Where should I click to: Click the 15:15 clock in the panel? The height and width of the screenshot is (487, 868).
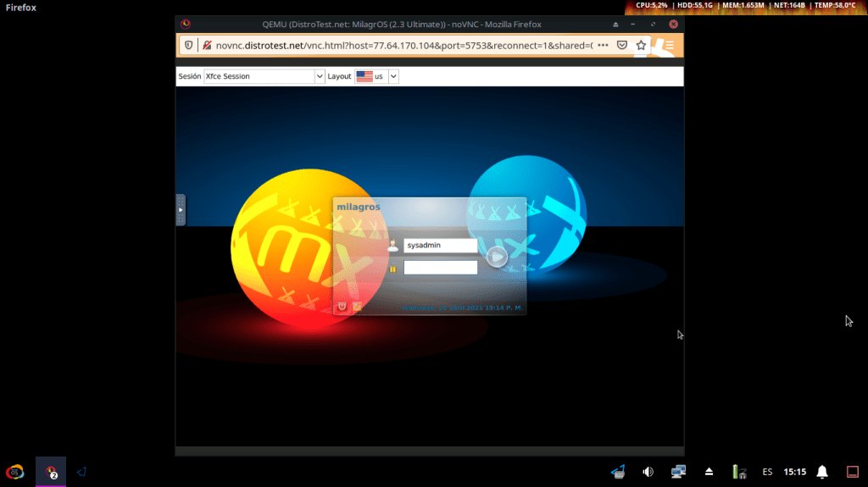pyautogui.click(x=794, y=472)
